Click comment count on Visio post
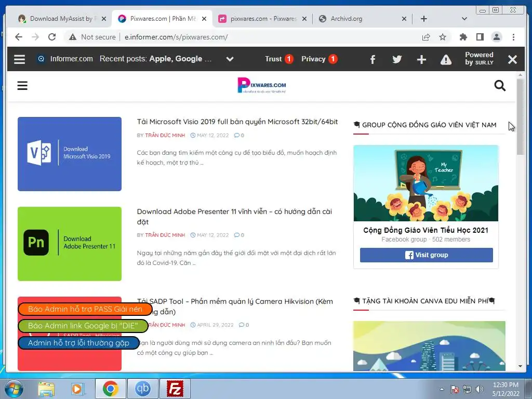The image size is (532, 399). pyautogui.click(x=239, y=135)
